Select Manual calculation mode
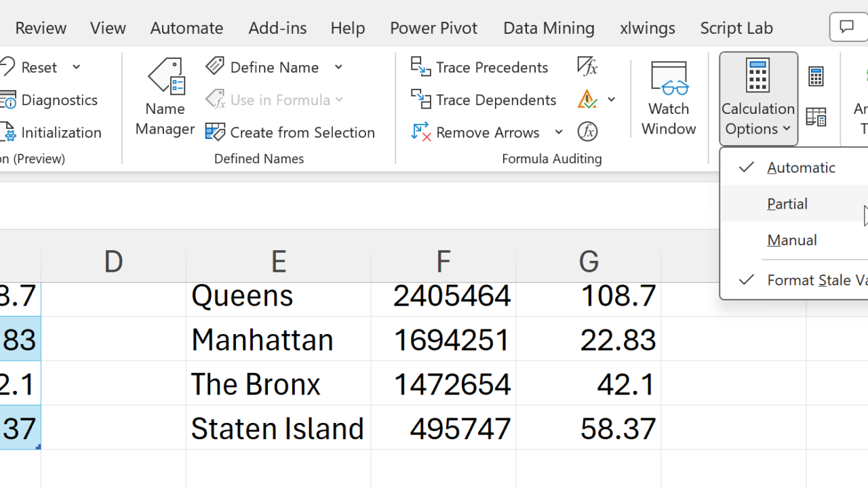Screen dimensions: 868x488 792,240
